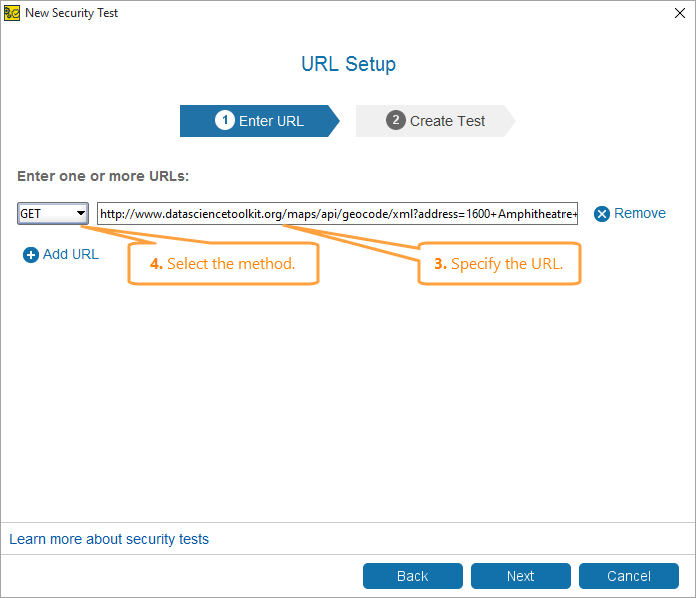Click the URL Setup heading

(348, 64)
